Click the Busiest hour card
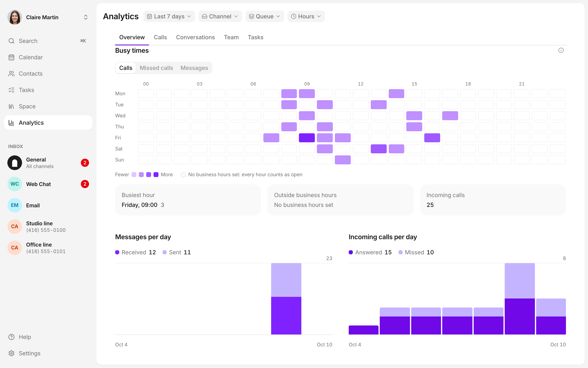588x368 pixels. coord(188,200)
